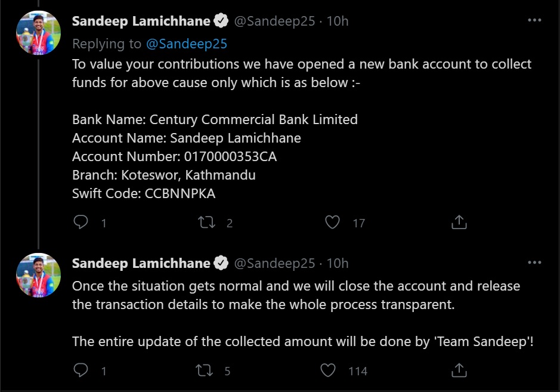Viewport: 560px width, 392px height.
Task: Open Sandeep Lamichhane's profile from first tweet name
Action: [141, 21]
